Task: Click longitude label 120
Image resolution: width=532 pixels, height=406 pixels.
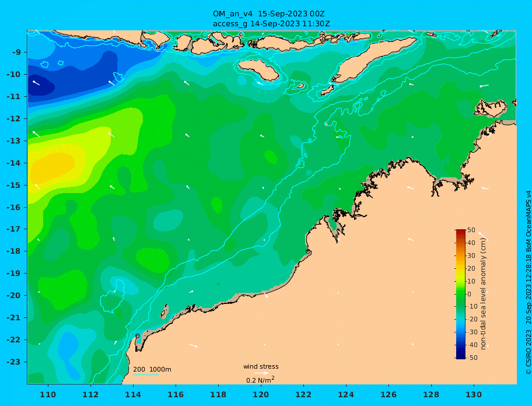Action: pos(261,394)
